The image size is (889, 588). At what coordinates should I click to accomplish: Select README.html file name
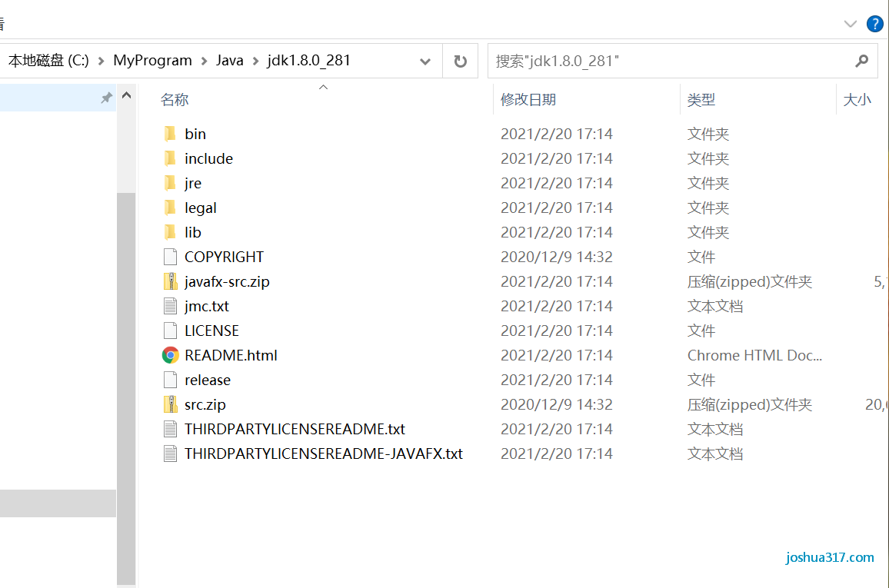231,355
